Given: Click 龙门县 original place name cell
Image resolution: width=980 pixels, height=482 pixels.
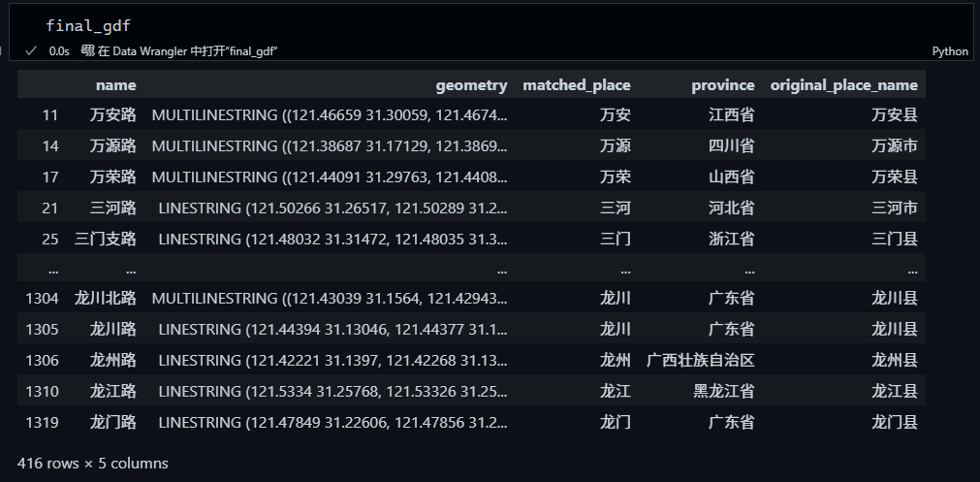Looking at the screenshot, I should coord(894,422).
